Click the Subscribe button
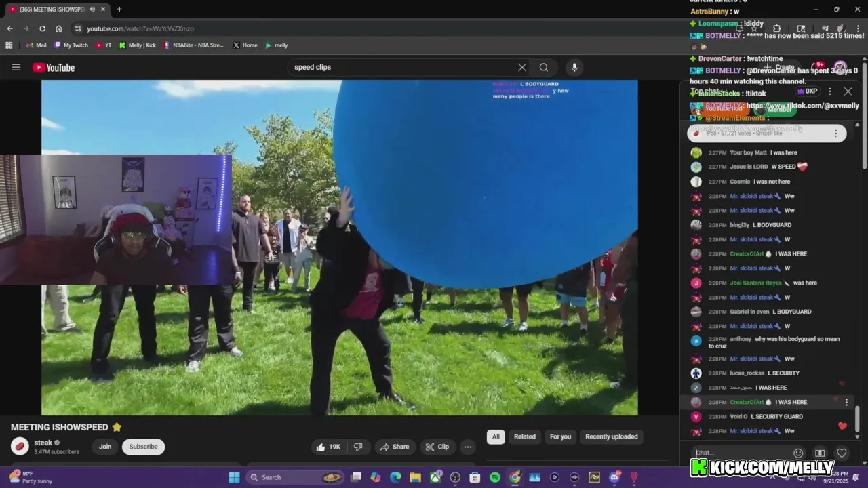This screenshot has height=488, width=868. 143,447
